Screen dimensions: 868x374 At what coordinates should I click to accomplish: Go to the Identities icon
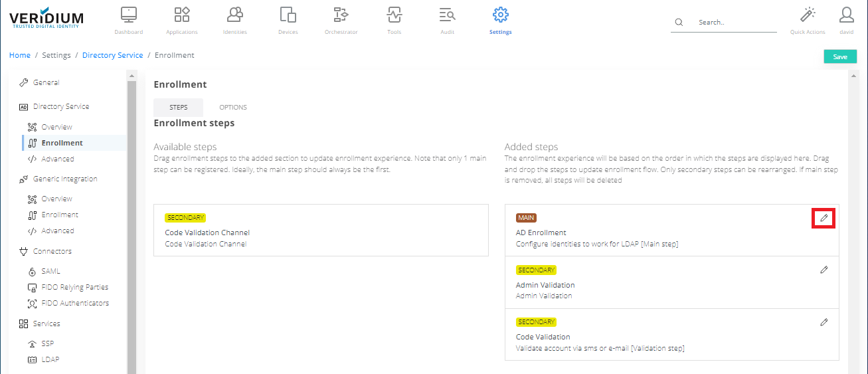coord(234,15)
